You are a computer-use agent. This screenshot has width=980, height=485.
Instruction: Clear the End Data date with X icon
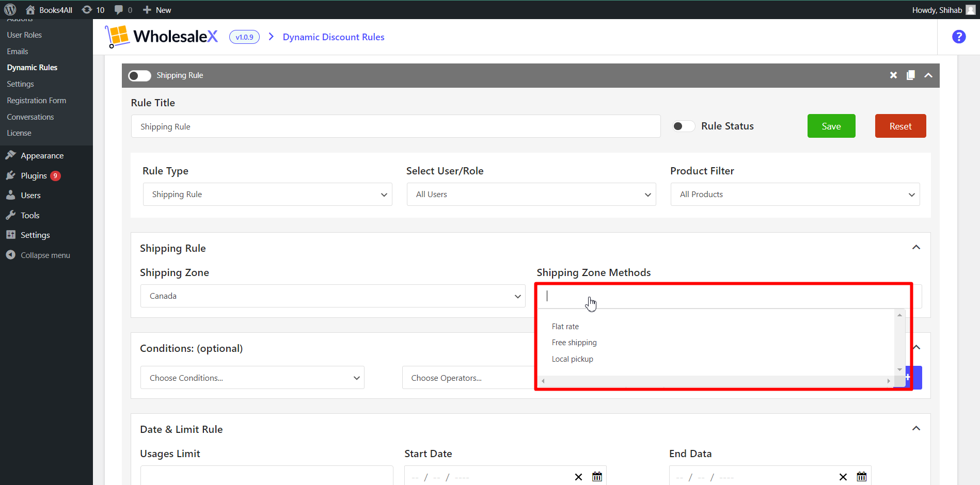[843, 477]
